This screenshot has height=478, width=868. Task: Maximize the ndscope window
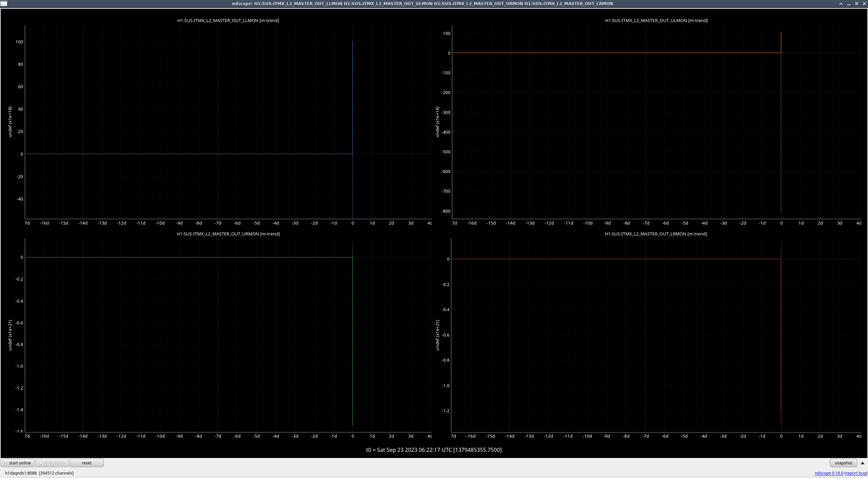856,4
